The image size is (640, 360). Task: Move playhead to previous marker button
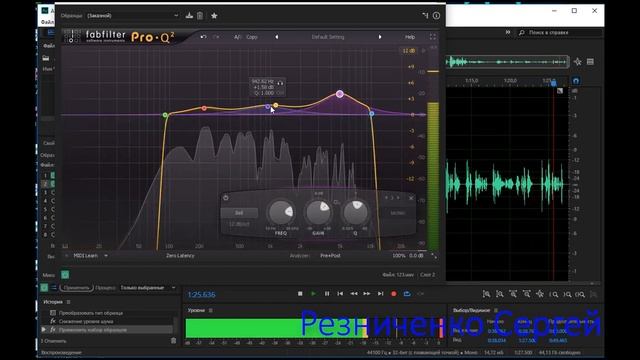coord(340,293)
